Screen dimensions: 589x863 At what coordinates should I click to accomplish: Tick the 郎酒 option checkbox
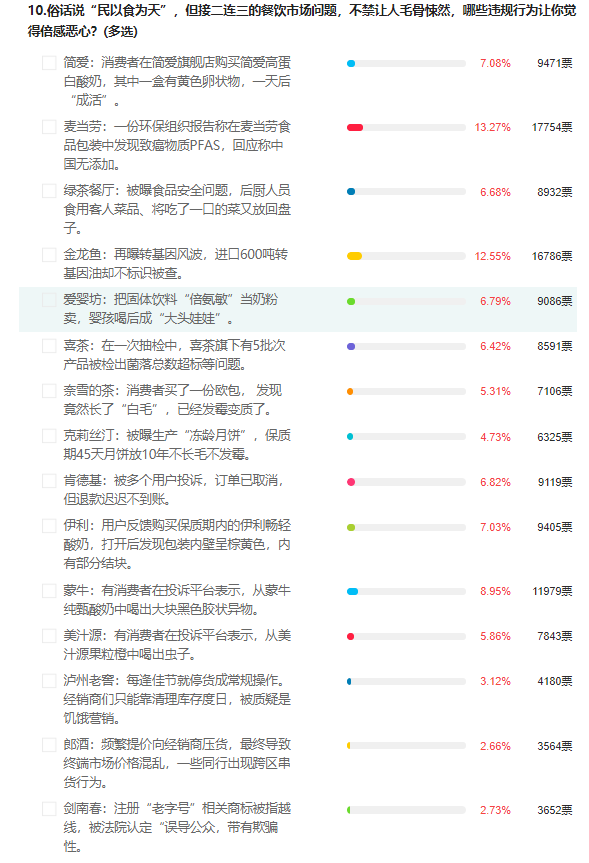click(x=49, y=745)
